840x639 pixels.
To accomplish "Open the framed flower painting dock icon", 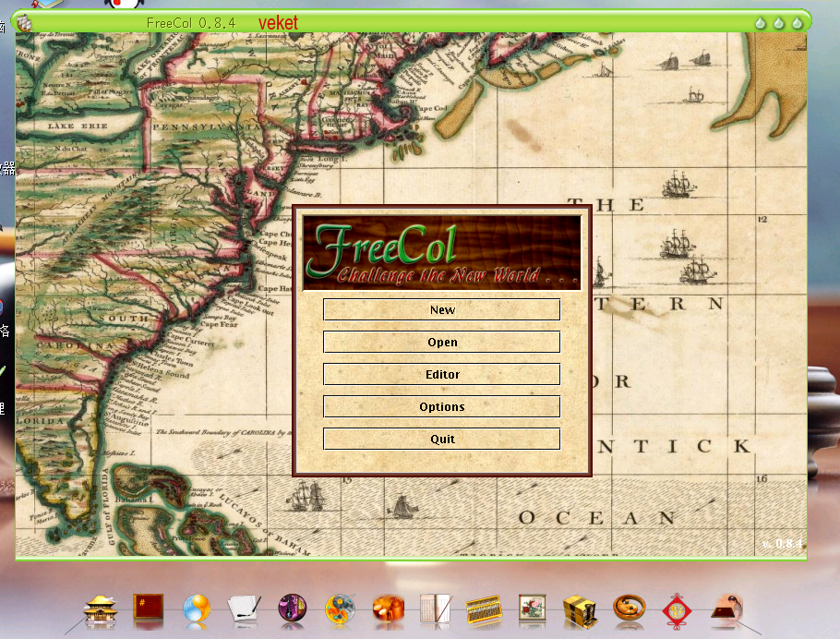I will [x=532, y=608].
